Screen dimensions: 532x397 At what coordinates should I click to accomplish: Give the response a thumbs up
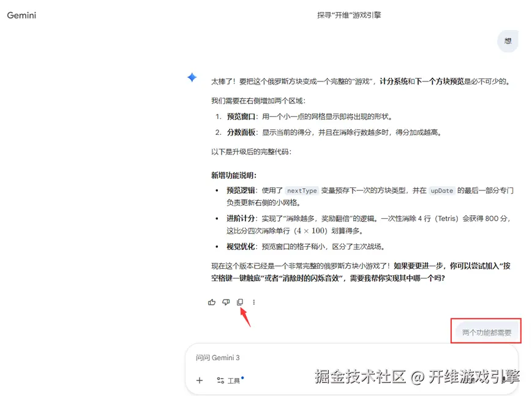pyautogui.click(x=211, y=302)
